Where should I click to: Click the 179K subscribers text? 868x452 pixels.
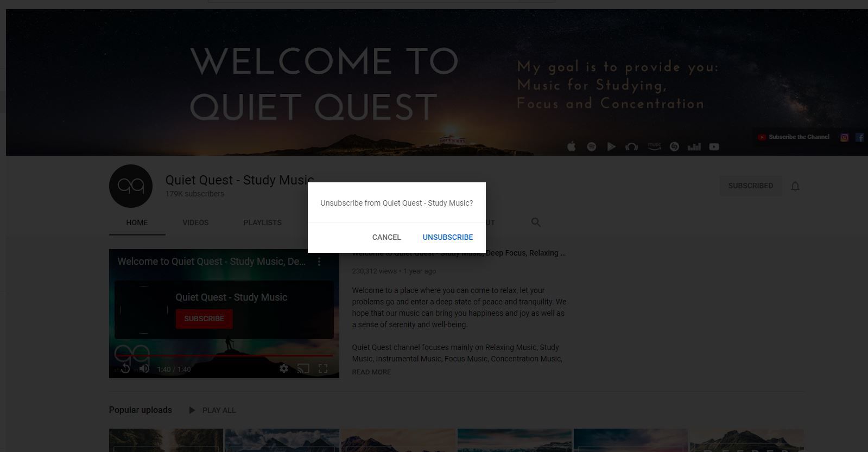[x=195, y=194]
